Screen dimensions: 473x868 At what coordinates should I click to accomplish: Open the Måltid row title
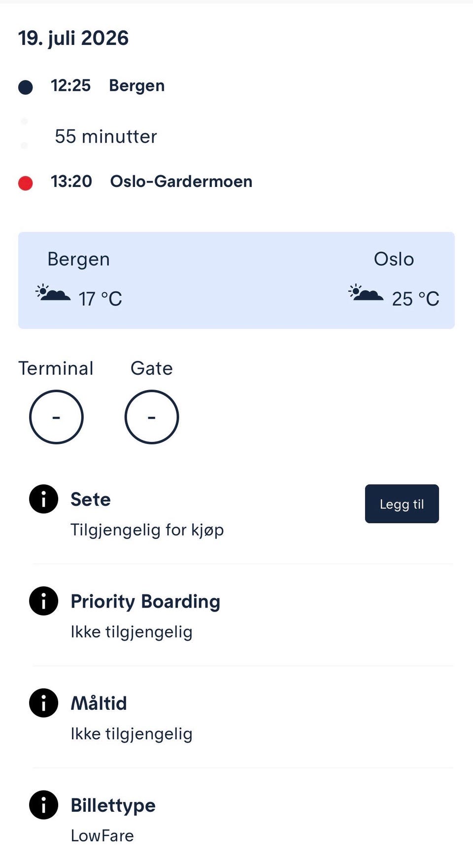tap(99, 703)
